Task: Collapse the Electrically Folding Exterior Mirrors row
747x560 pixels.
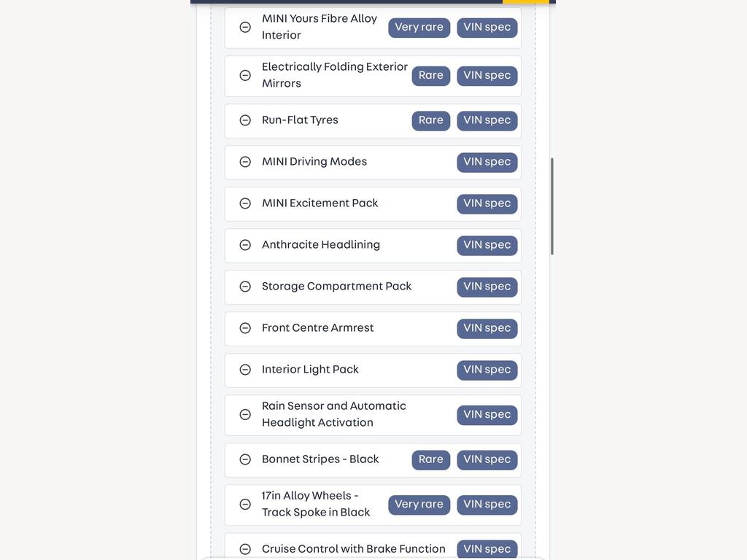Action: click(x=245, y=75)
